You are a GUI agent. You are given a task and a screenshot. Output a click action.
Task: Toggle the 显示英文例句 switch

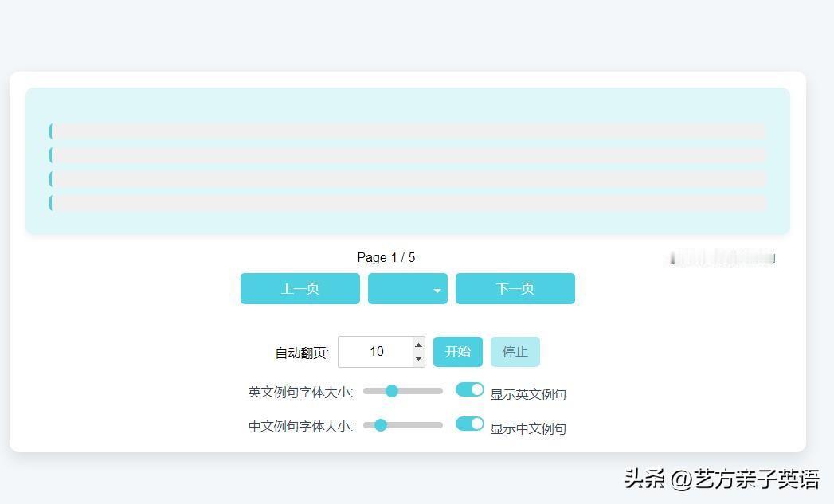[x=470, y=389]
